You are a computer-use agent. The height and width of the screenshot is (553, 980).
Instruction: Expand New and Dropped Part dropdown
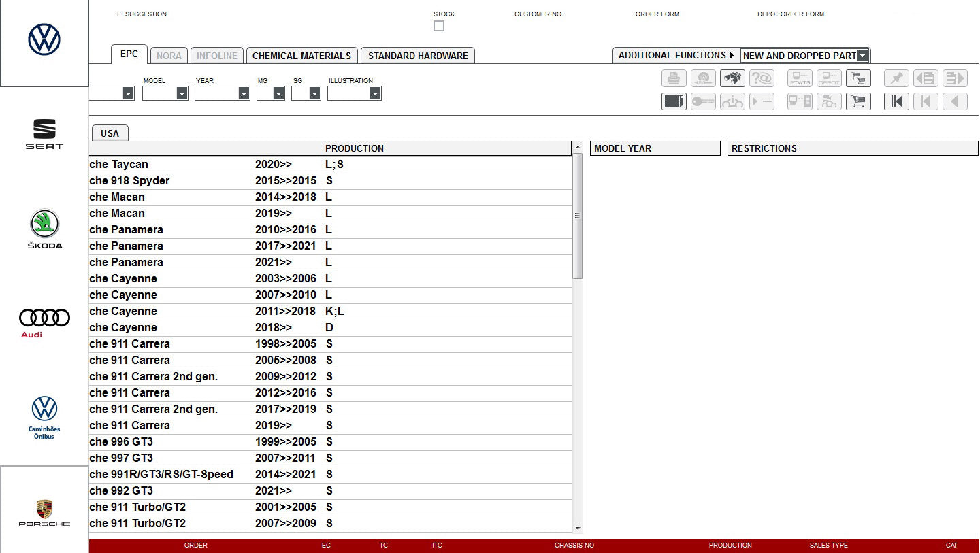tap(862, 56)
